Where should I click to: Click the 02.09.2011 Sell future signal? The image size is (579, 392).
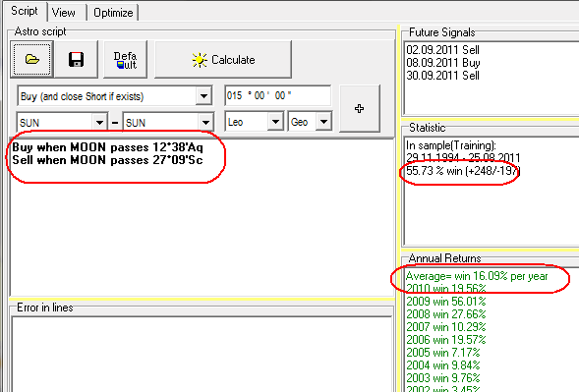click(442, 50)
